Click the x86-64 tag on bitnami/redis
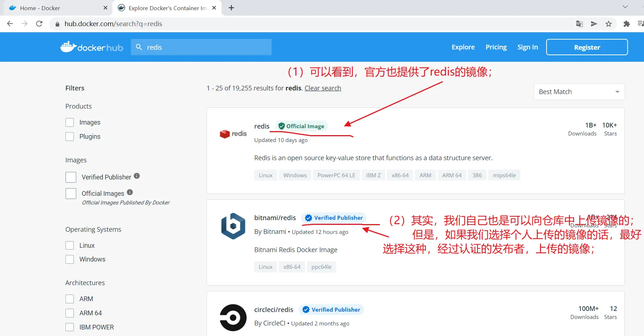The height and width of the screenshot is (336, 644). 292,267
